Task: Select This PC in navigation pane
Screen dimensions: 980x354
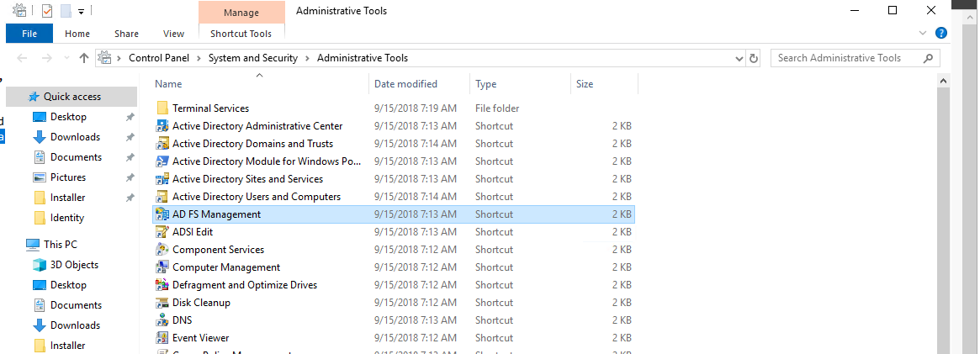Action: tap(61, 245)
